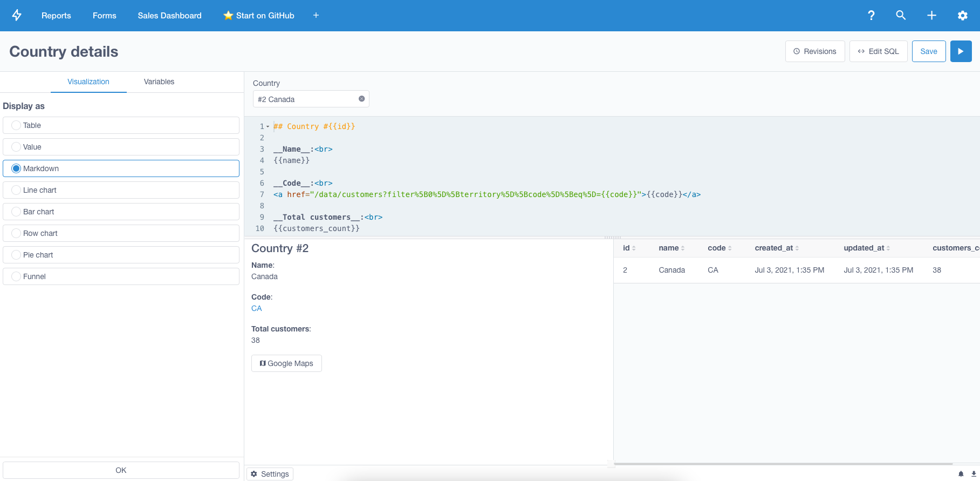Viewport: 980px width, 481px height.
Task: Click the OK button
Action: [x=121, y=470]
